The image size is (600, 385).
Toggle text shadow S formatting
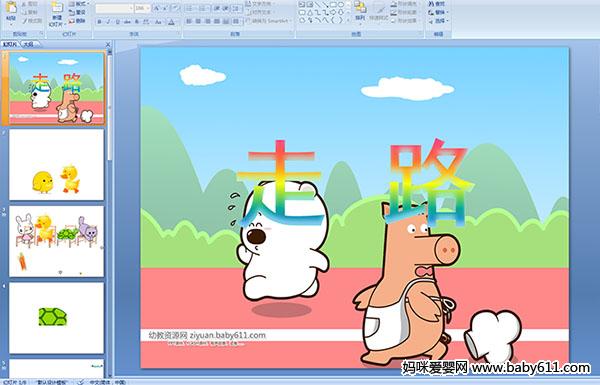pos(137,22)
